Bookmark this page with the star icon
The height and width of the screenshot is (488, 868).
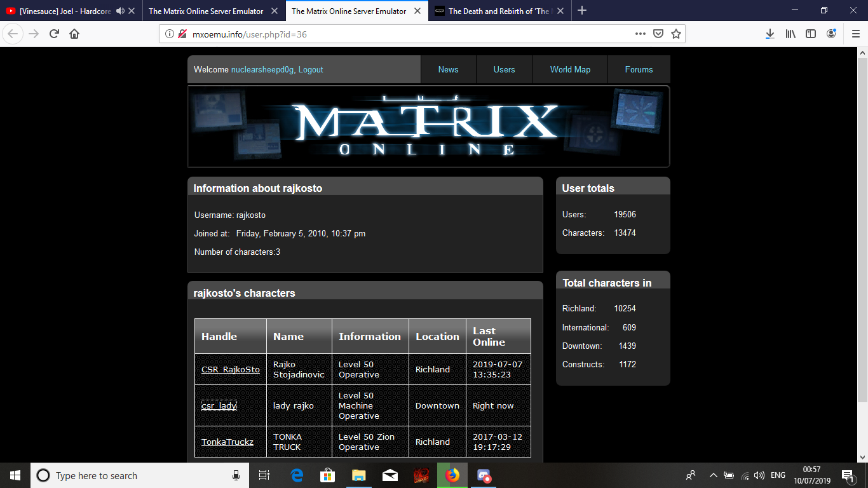(x=676, y=34)
